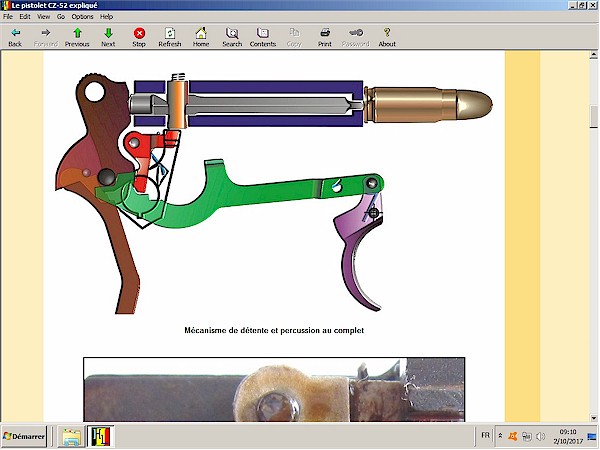Image resolution: width=600 pixels, height=450 pixels.
Task: Close the CZ-52 expliqué window
Action: pyautogui.click(x=593, y=5)
